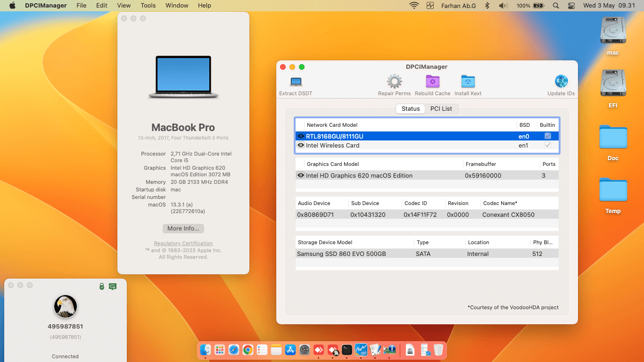Open the volume control in the menu bar
The height and width of the screenshot is (362, 644).
tap(503, 5)
